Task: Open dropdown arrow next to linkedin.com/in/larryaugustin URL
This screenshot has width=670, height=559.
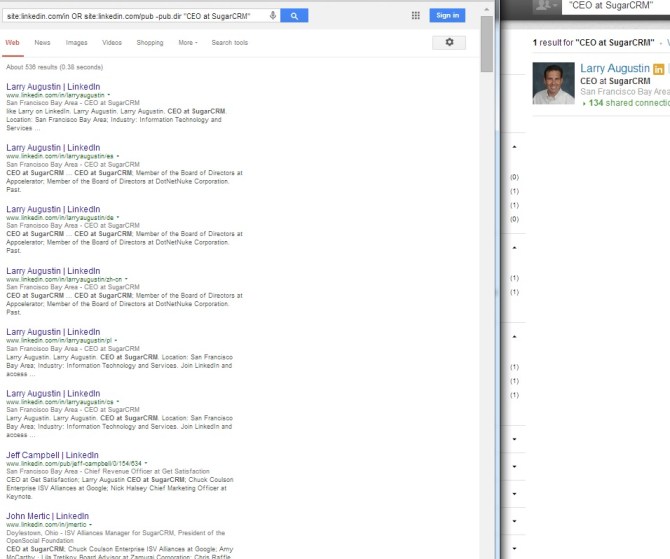Action: (x=109, y=95)
